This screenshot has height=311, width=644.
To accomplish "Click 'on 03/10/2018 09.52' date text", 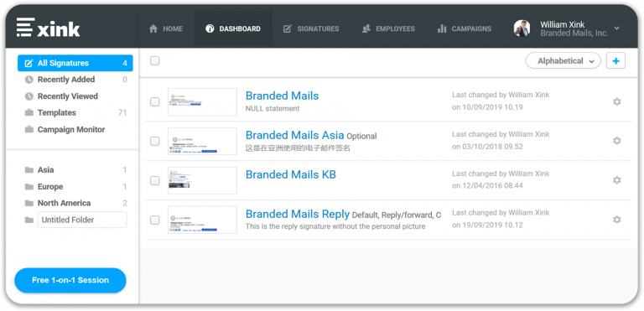I will tap(487, 147).
